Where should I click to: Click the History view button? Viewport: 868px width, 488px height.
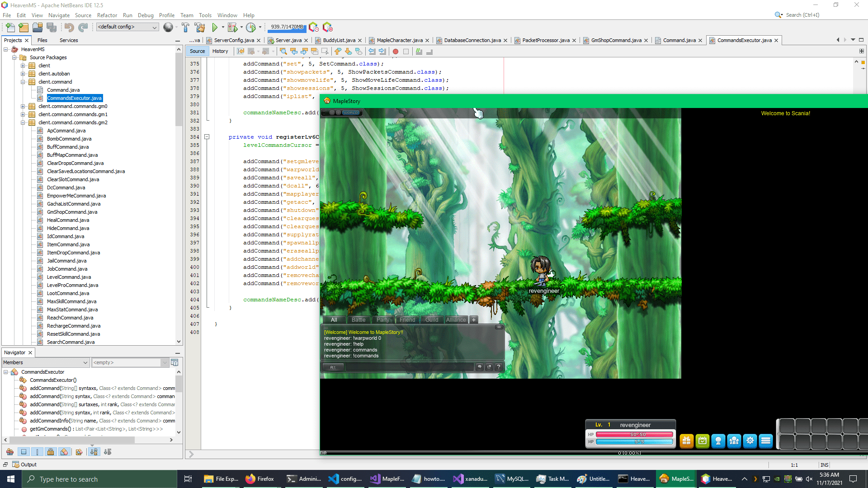pos(220,51)
